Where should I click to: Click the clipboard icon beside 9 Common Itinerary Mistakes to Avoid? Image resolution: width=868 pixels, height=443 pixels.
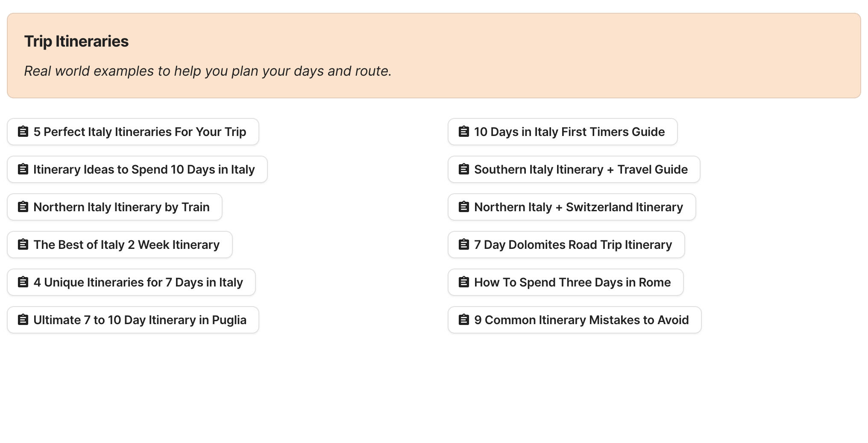point(463,320)
